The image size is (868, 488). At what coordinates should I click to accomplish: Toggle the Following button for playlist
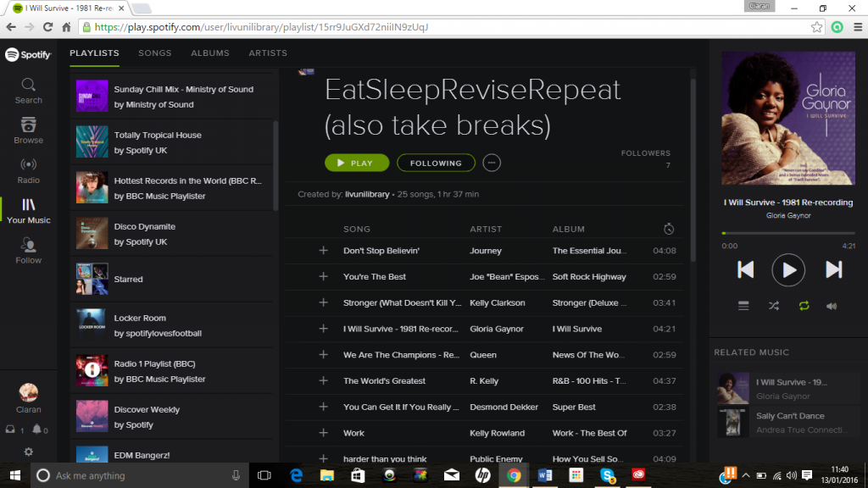[x=436, y=163]
